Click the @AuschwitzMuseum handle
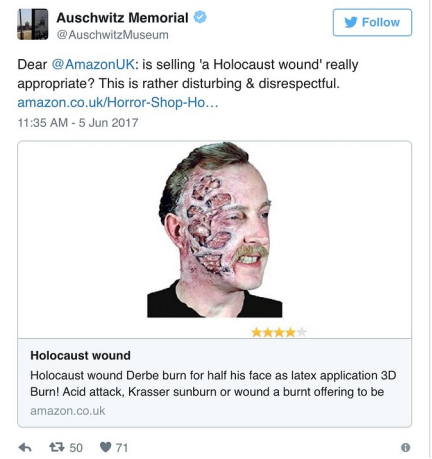Image resolution: width=432 pixels, height=459 pixels. [113, 35]
